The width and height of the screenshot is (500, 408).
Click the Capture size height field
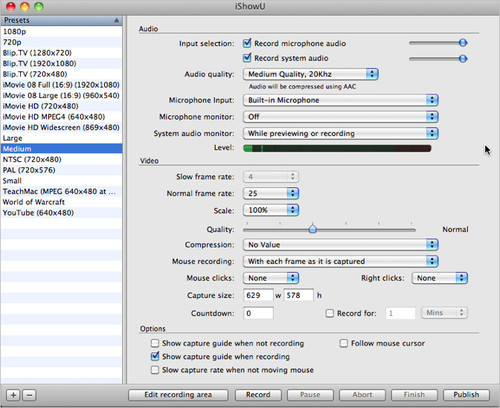[x=298, y=295]
